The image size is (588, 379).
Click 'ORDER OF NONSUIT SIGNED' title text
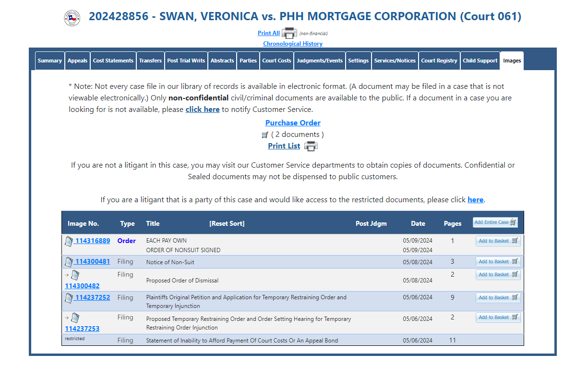tap(183, 250)
